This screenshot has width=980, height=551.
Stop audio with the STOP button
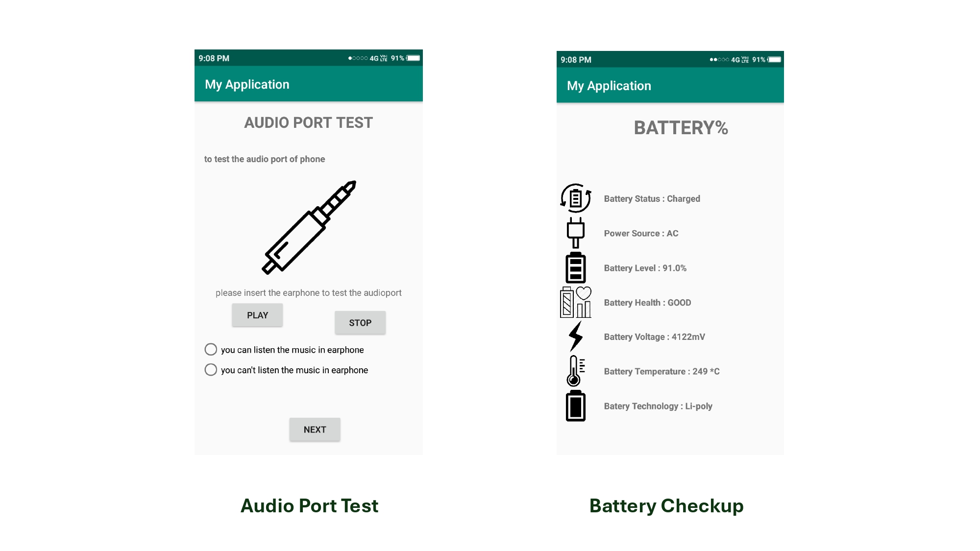coord(360,323)
